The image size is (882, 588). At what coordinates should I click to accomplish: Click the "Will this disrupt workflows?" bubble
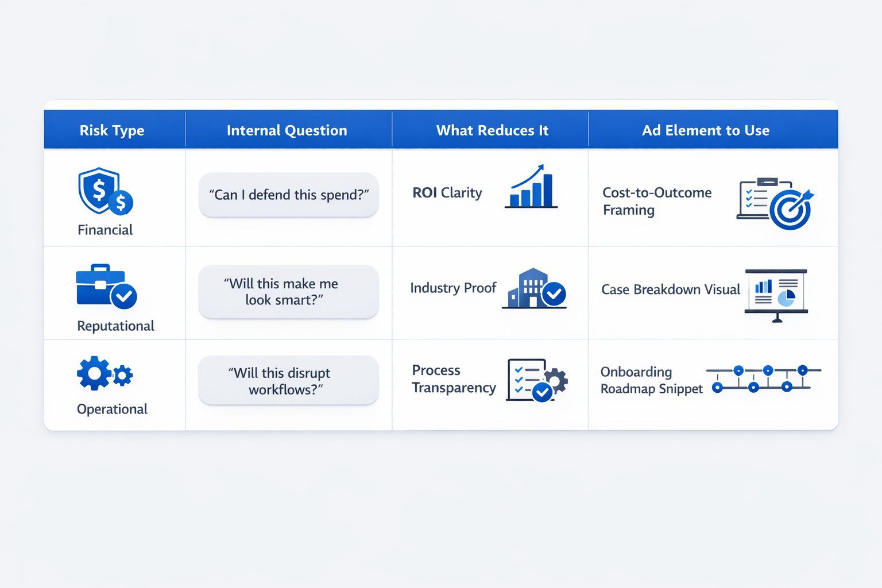pos(288,380)
